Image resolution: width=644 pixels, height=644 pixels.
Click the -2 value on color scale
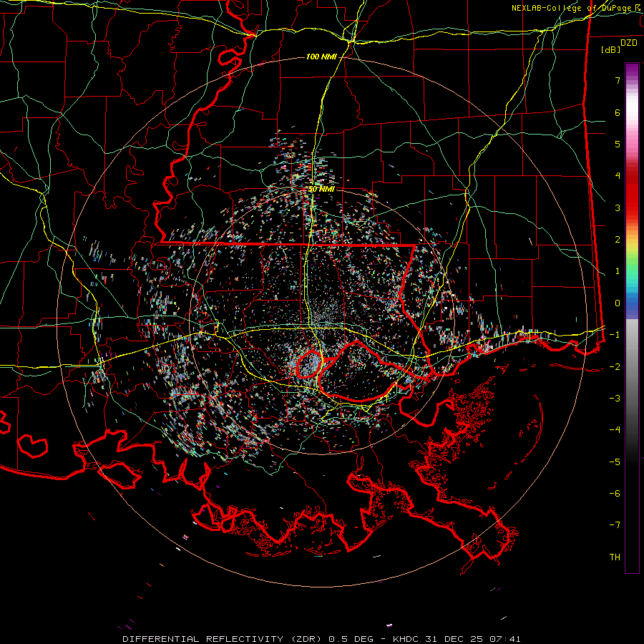point(615,367)
